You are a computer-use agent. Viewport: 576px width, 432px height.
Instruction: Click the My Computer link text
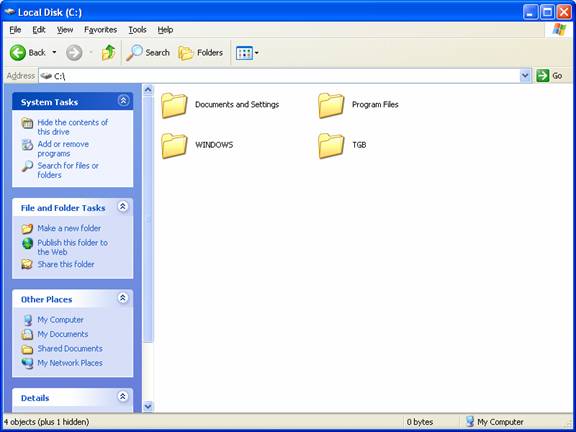point(60,320)
